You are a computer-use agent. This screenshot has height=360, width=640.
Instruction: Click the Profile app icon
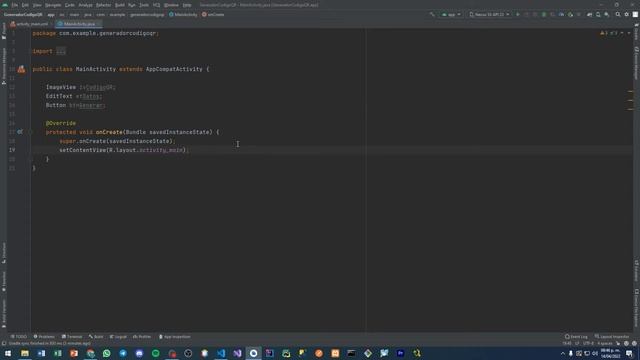(x=562, y=15)
